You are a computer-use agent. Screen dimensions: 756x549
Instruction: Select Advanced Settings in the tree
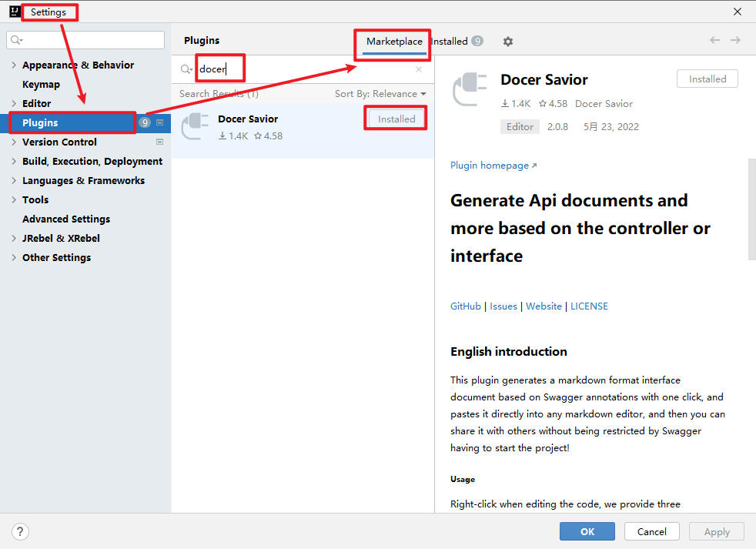(x=66, y=219)
